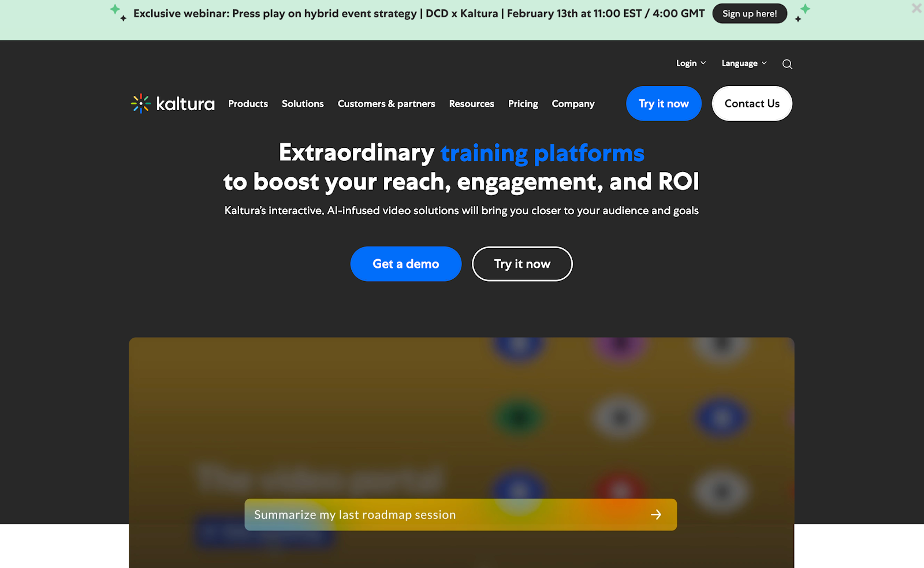Go to the Pricing page

click(523, 104)
